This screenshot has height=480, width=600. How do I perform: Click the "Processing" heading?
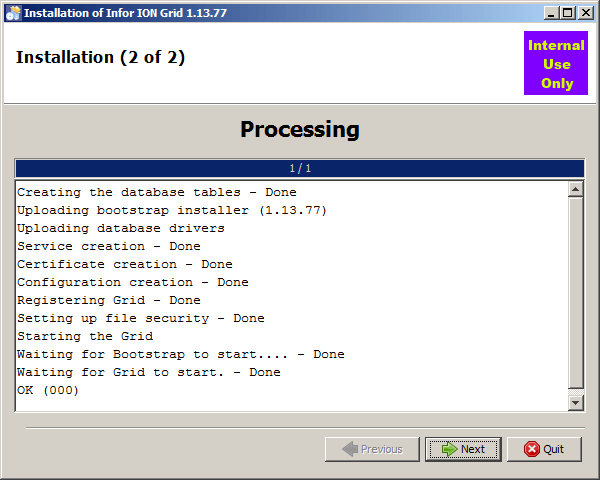299,130
